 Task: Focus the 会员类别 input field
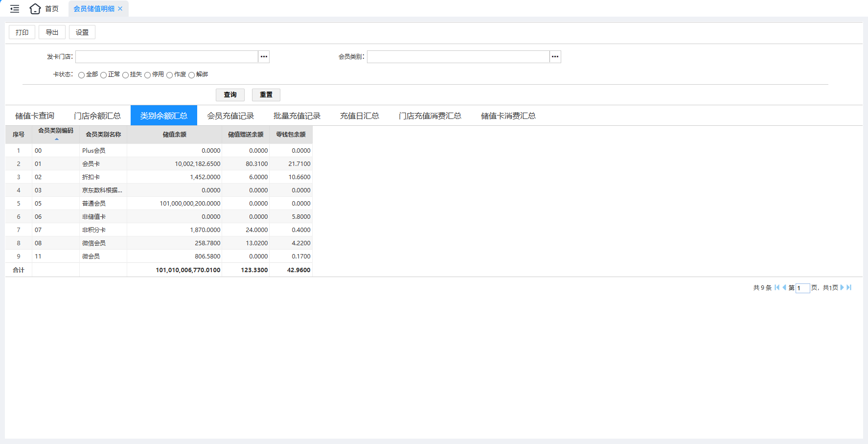pyautogui.click(x=458, y=57)
